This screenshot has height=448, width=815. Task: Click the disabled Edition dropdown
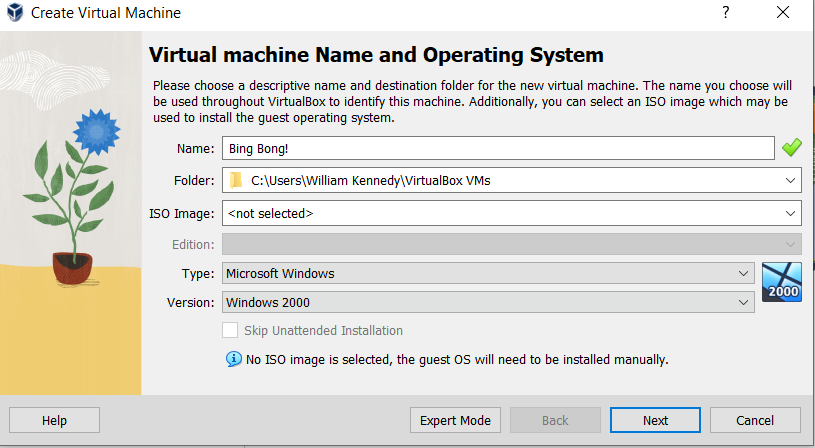pos(511,244)
